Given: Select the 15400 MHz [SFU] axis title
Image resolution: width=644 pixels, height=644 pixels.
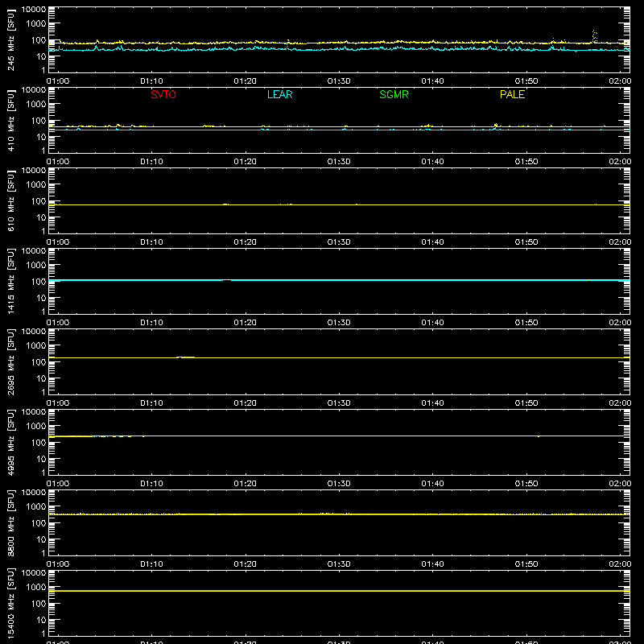Looking at the screenshot, I should [x=10, y=603].
